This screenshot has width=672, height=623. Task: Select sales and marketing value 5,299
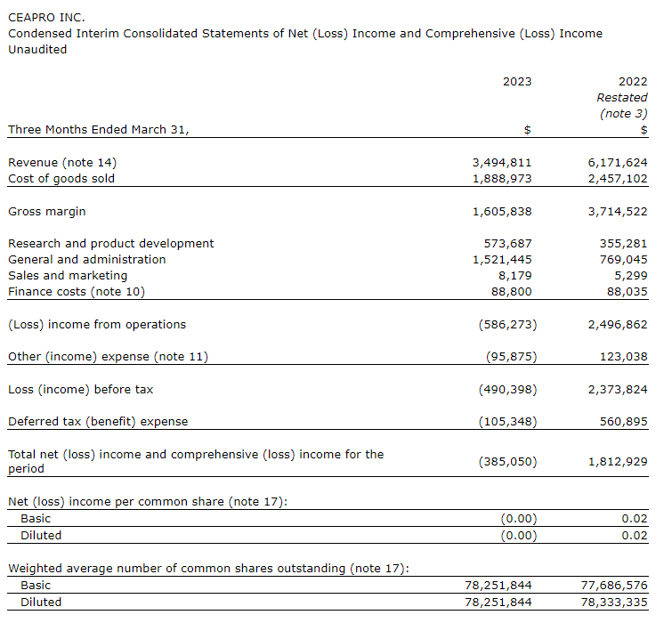tap(631, 276)
